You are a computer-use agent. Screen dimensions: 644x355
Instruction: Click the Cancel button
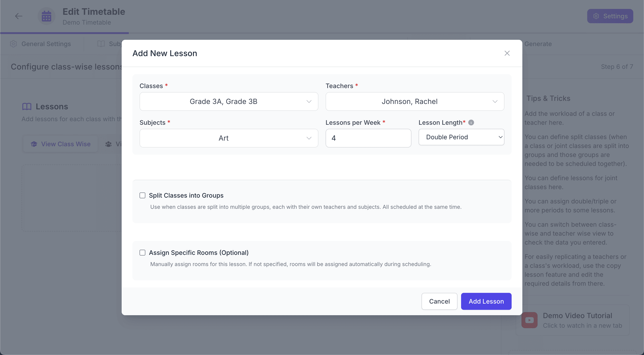coord(439,301)
